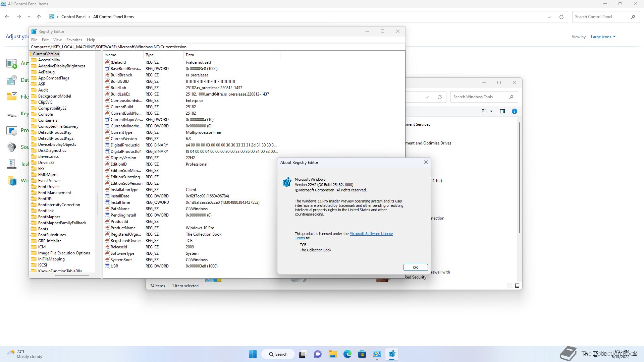Image resolution: width=644 pixels, height=362 pixels.
Task: Expand the Control Panel address history dropdown
Action: (549, 17)
